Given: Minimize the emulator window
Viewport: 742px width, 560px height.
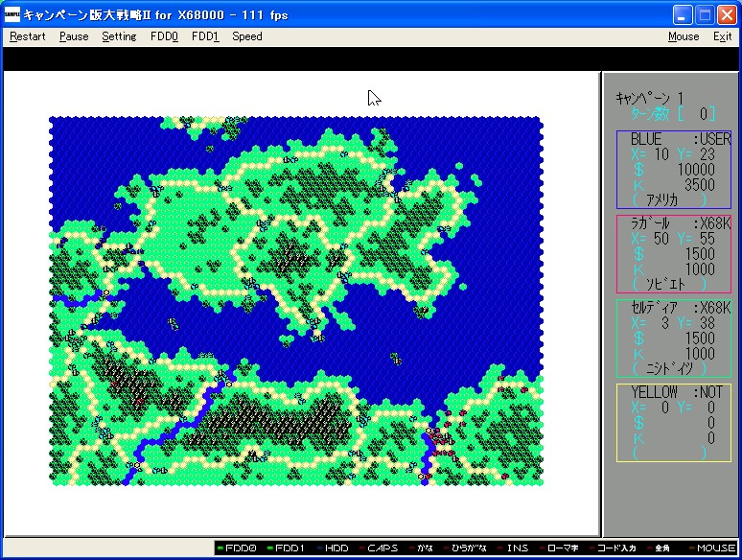Looking at the screenshot, I should coord(682,15).
